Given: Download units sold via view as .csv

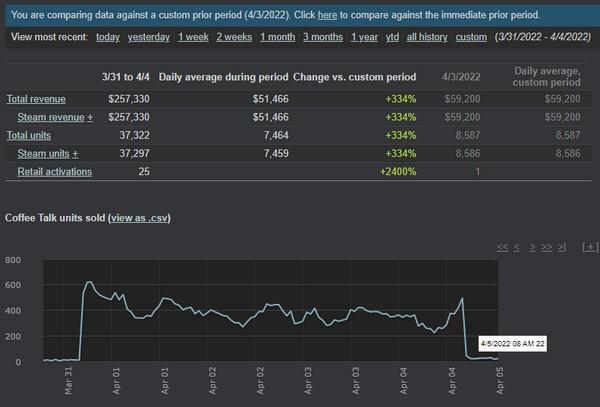Looking at the screenshot, I should pyautogui.click(x=140, y=218).
